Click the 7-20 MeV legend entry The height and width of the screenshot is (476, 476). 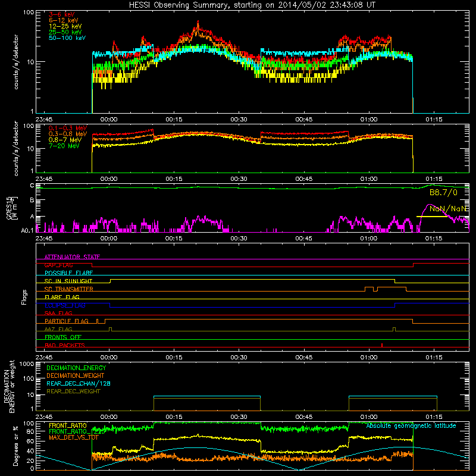coord(64,146)
